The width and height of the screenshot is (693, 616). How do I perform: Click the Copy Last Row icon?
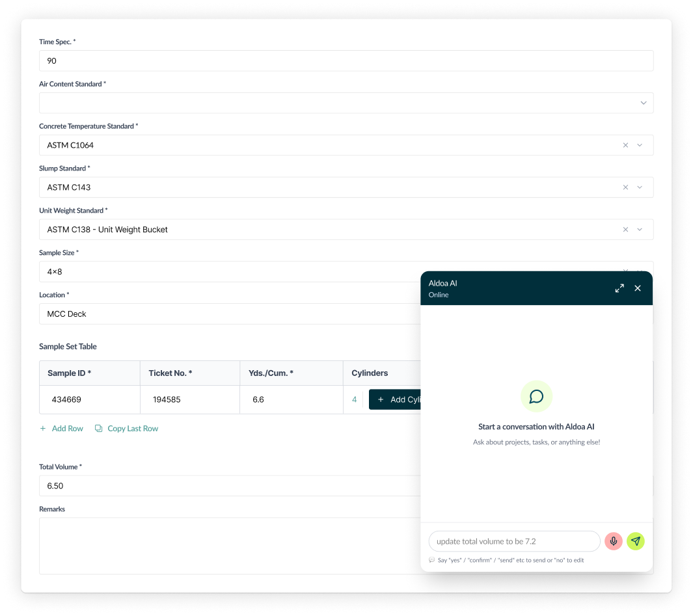point(98,428)
